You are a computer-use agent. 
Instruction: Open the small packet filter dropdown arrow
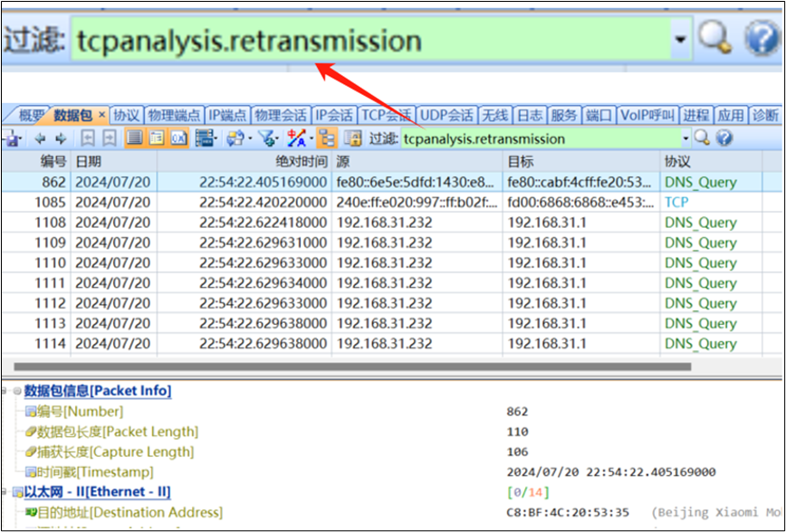686,138
